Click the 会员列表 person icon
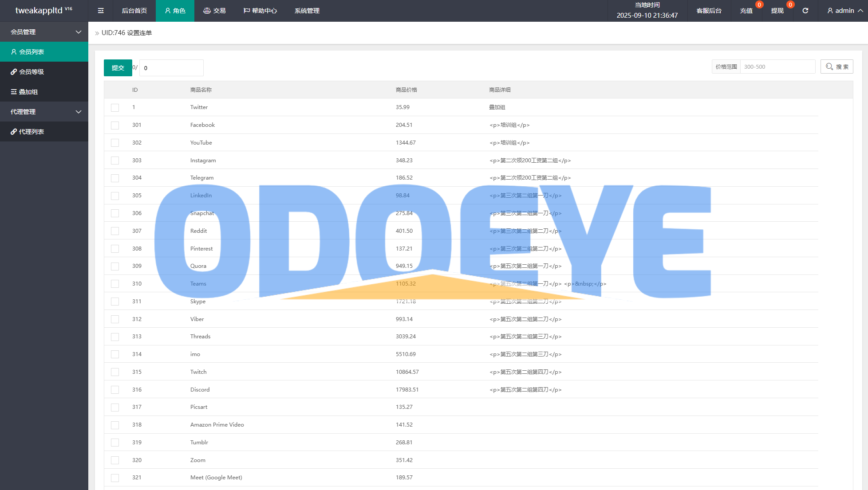Image resolution: width=868 pixels, height=490 pixels. click(14, 52)
